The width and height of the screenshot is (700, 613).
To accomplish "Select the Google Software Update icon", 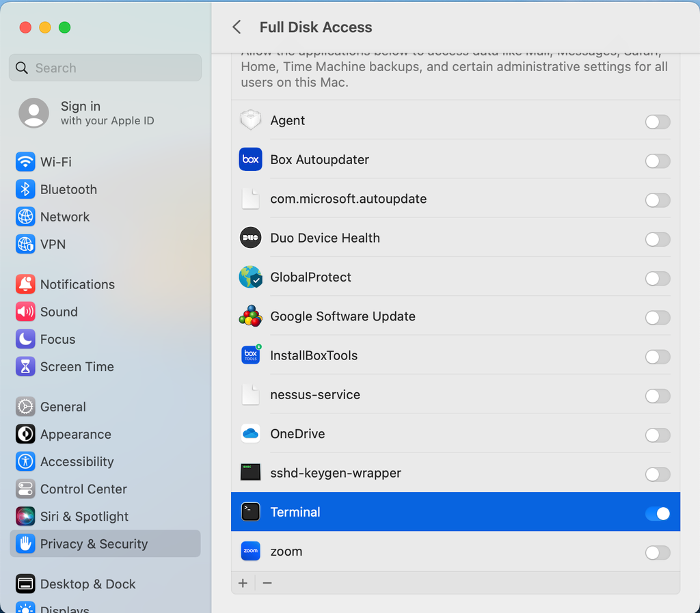I will point(251,316).
